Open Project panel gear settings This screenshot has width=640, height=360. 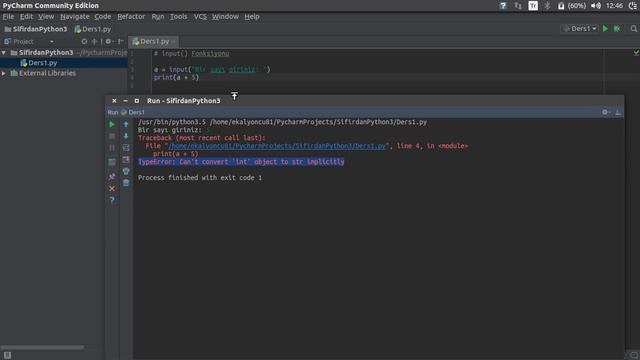click(x=109, y=41)
